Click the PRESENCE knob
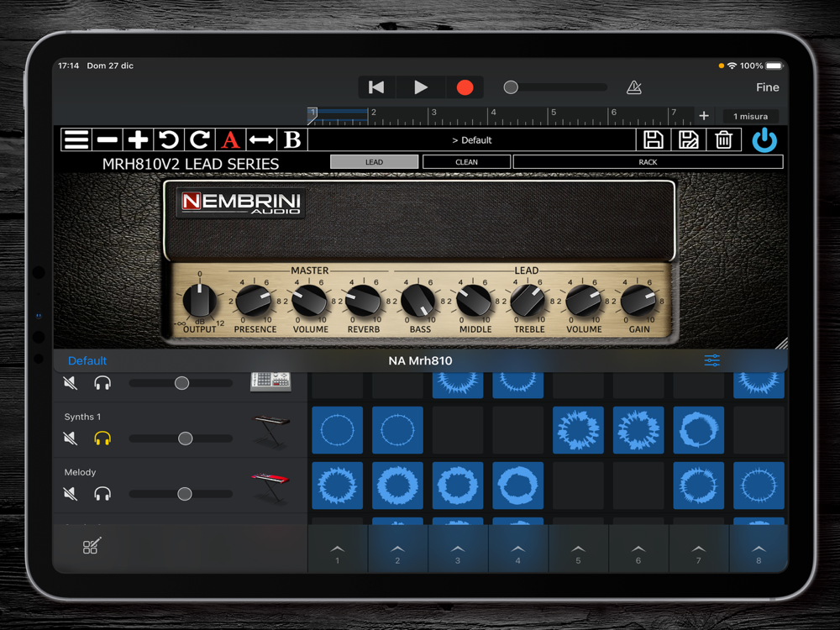 [254, 301]
